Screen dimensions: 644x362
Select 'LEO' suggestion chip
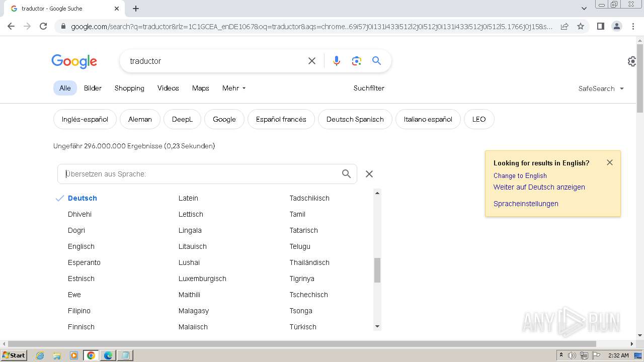pyautogui.click(x=479, y=119)
